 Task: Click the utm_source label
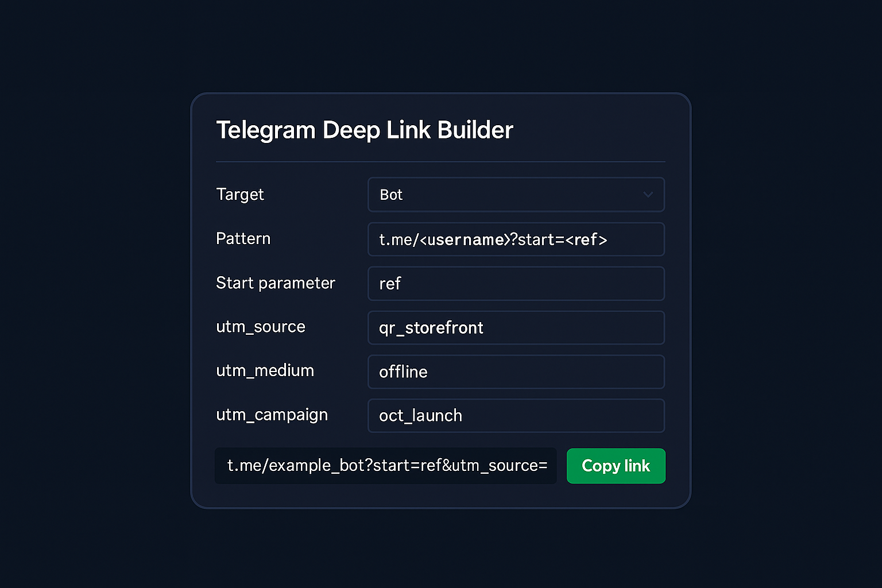(260, 327)
